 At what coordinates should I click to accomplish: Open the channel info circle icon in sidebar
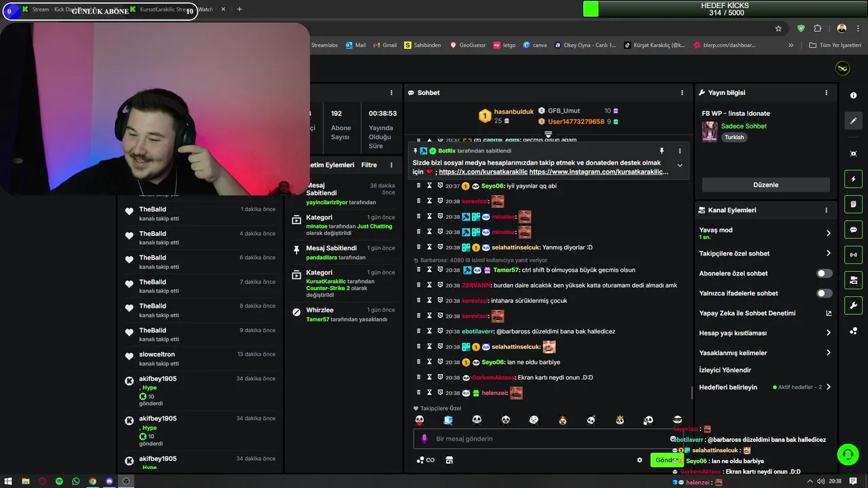point(854,96)
